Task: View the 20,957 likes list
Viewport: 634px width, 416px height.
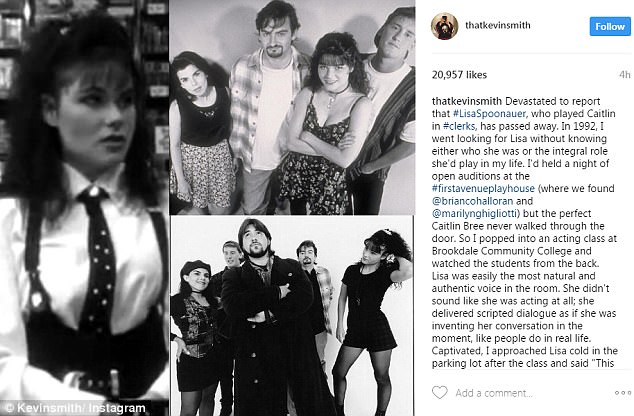Action: (x=459, y=75)
